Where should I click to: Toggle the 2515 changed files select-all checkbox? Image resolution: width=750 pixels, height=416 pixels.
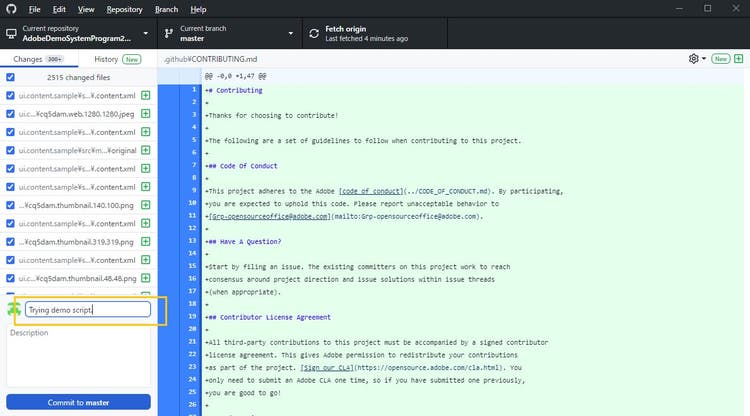[10, 77]
